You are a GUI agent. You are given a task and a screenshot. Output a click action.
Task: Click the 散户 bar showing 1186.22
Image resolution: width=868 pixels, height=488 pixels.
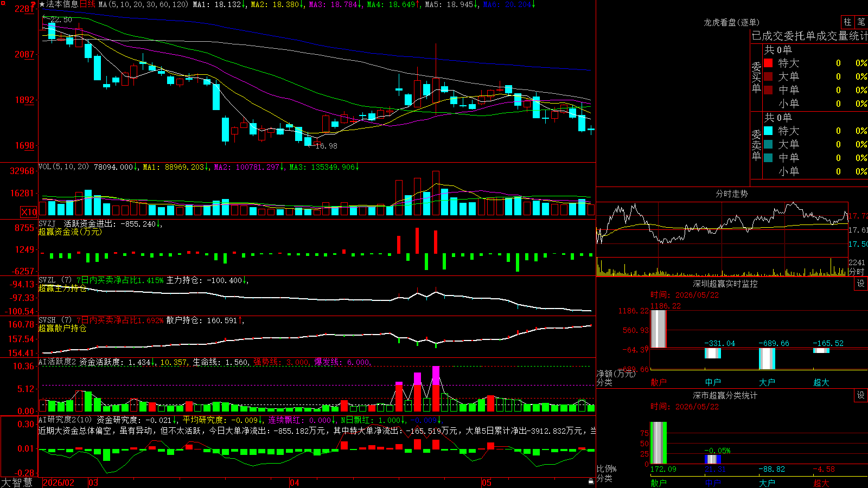click(x=659, y=329)
